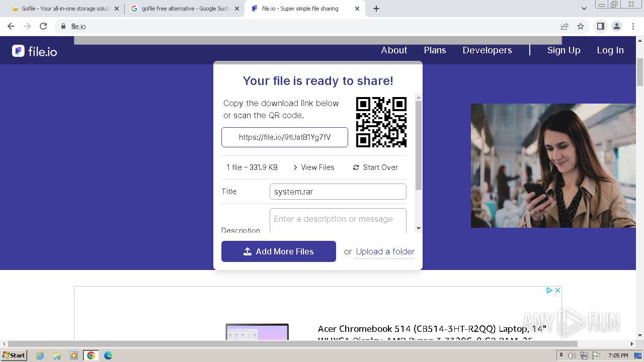View site lock information icon
Screen dimensions: 644x362
point(63,26)
